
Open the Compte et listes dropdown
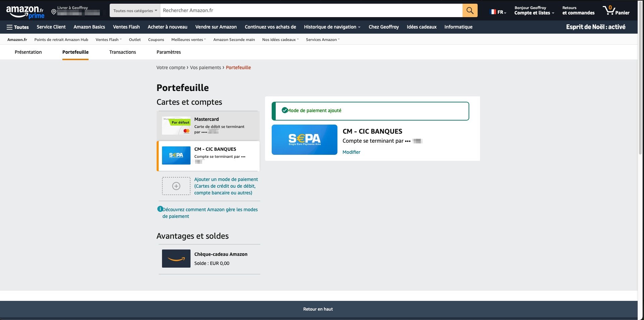point(534,10)
